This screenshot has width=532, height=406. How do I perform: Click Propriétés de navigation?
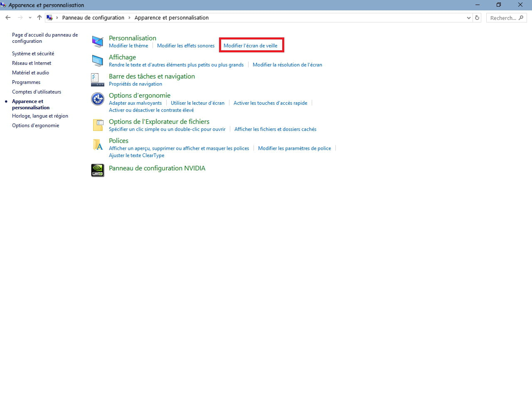[x=135, y=84]
